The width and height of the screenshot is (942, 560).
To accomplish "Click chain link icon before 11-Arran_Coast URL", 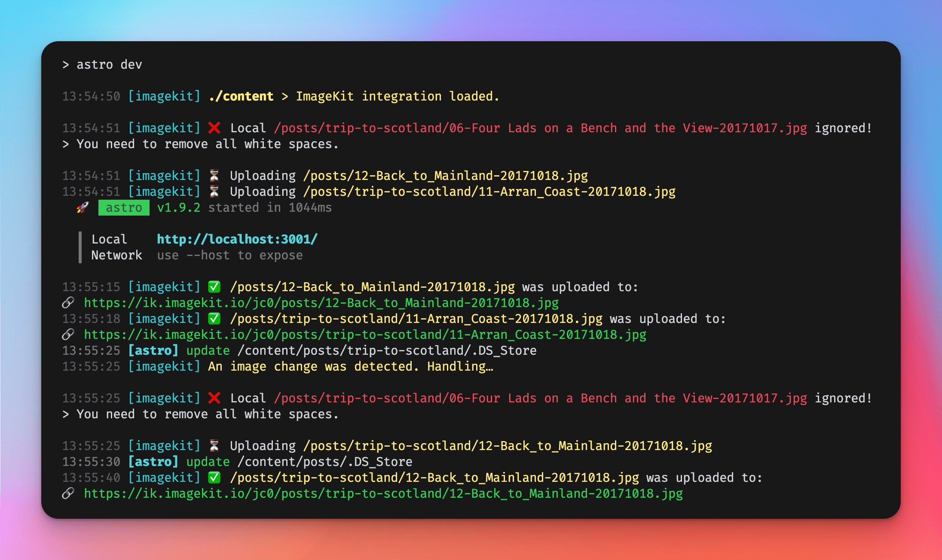I will (68, 335).
